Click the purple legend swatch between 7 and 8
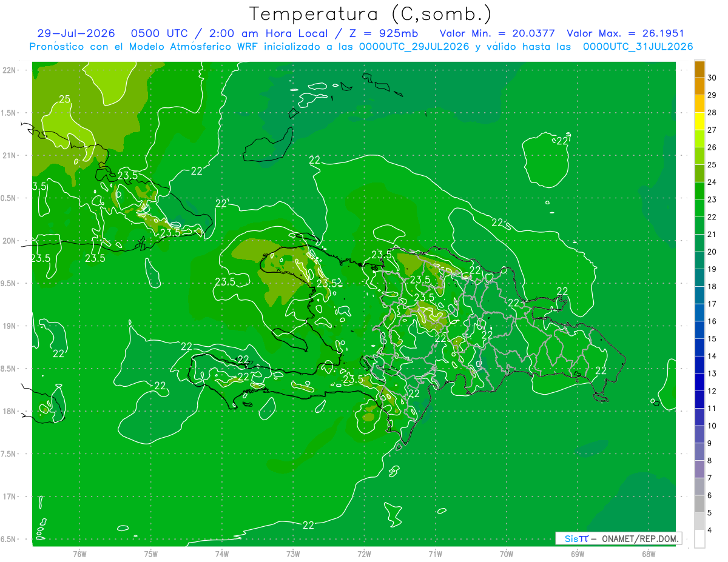728x562 pixels. click(x=699, y=469)
